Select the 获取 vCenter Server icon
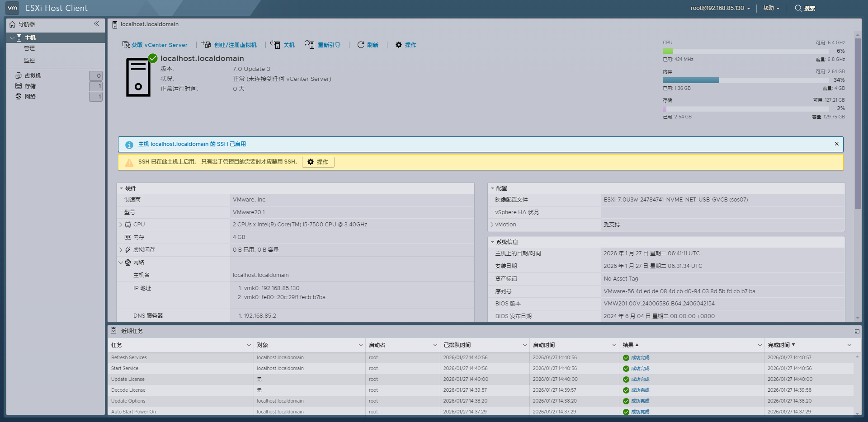This screenshot has height=422, width=868. (125, 45)
